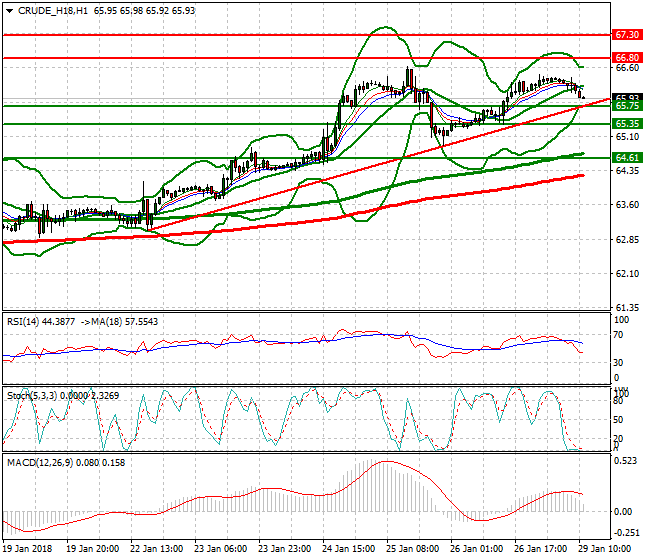Click the red 67.30 price level label
650x560 pixels.
pos(627,34)
